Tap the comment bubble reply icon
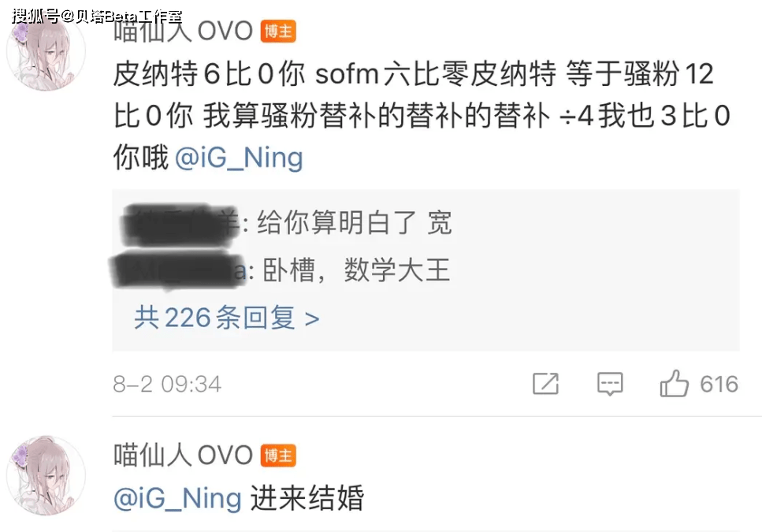762x532 pixels. point(610,384)
